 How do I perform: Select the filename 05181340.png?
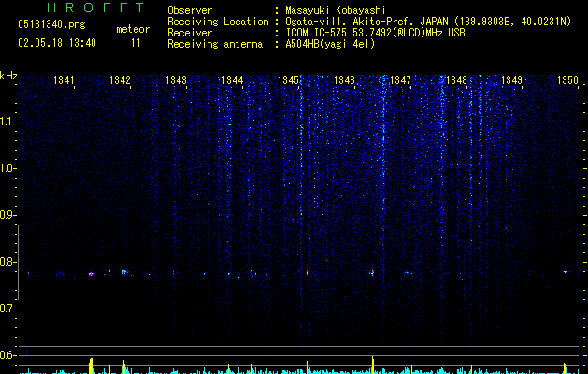[x=51, y=25]
